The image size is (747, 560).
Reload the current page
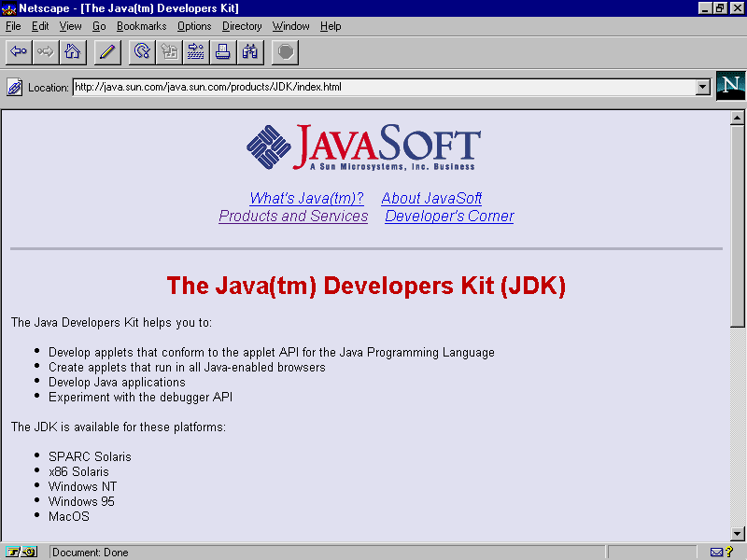[141, 51]
